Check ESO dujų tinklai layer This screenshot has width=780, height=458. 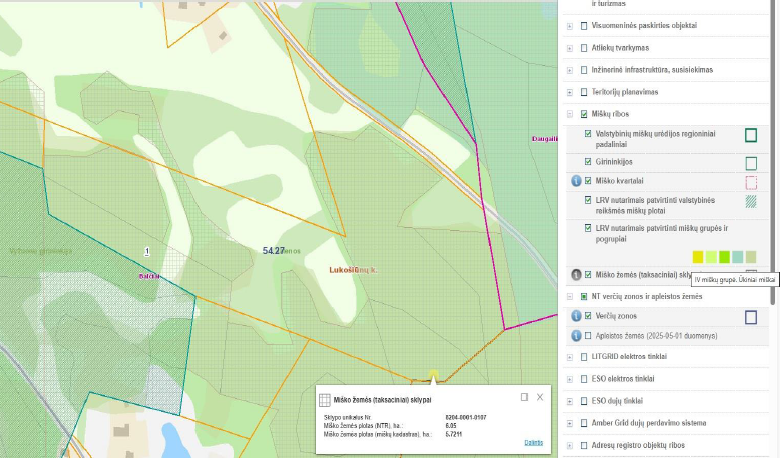[x=584, y=401]
